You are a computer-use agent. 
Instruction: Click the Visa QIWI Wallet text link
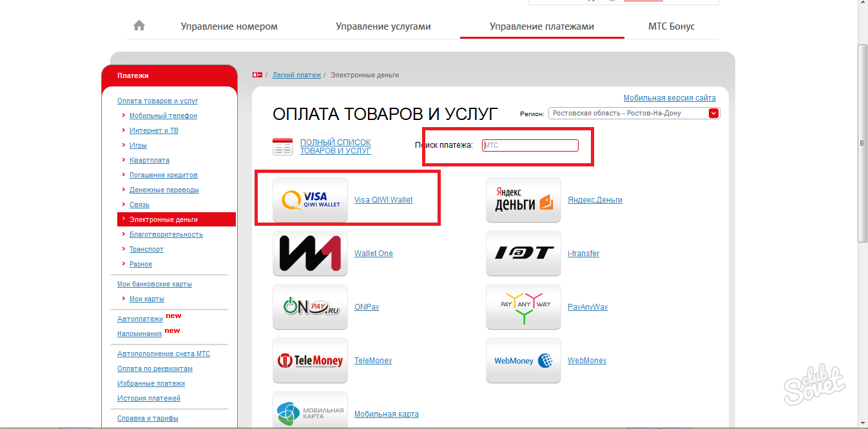[x=383, y=200]
